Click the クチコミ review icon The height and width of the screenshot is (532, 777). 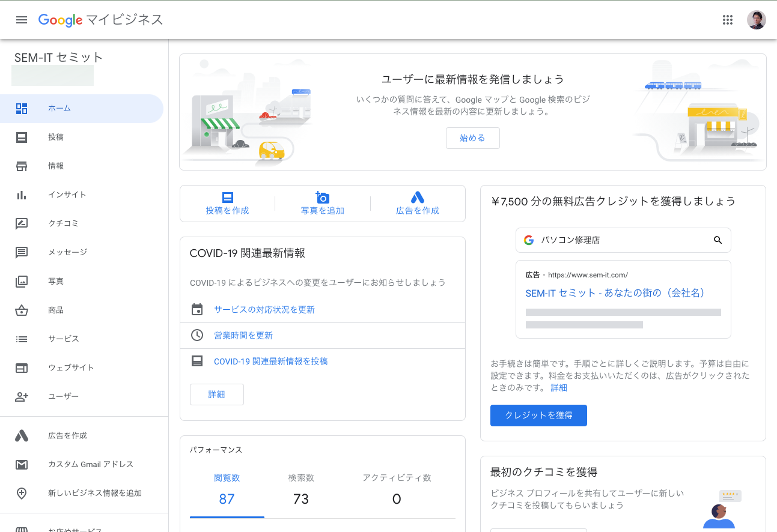(22, 224)
